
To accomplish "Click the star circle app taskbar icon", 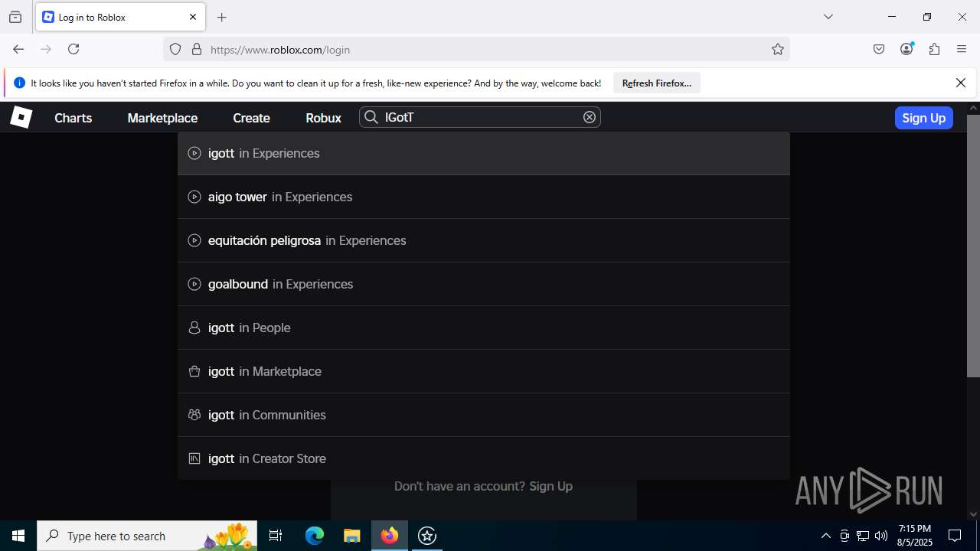I will pyautogui.click(x=427, y=536).
